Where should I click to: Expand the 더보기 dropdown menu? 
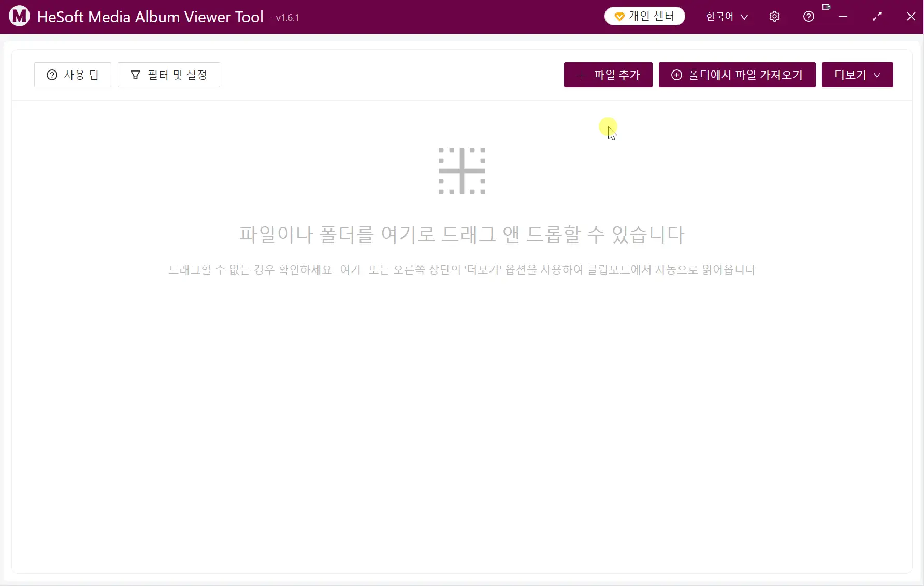coord(857,75)
